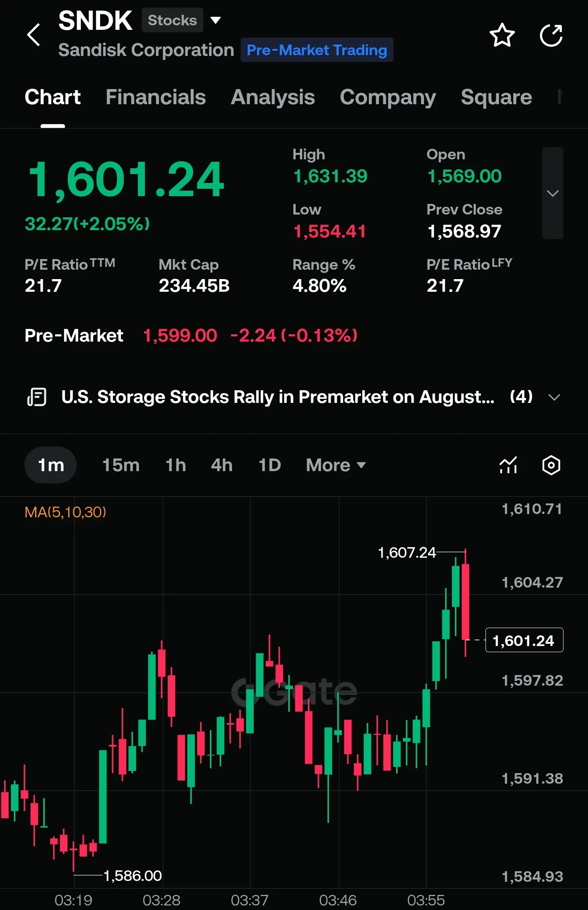Tap the 03:19 time axis label
Image resolution: width=588 pixels, height=910 pixels.
point(73,900)
